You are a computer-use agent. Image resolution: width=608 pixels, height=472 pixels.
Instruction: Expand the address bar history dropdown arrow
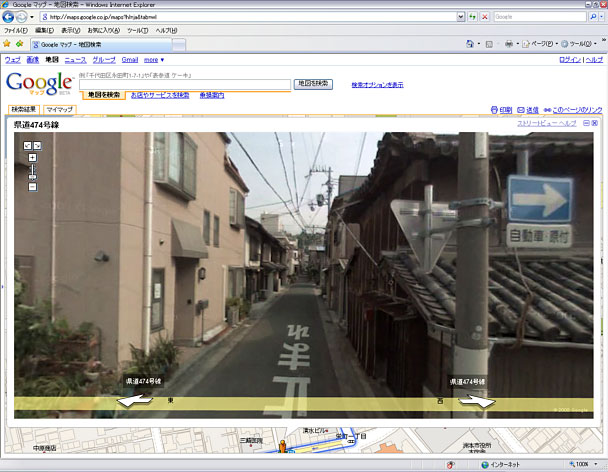pos(460,17)
